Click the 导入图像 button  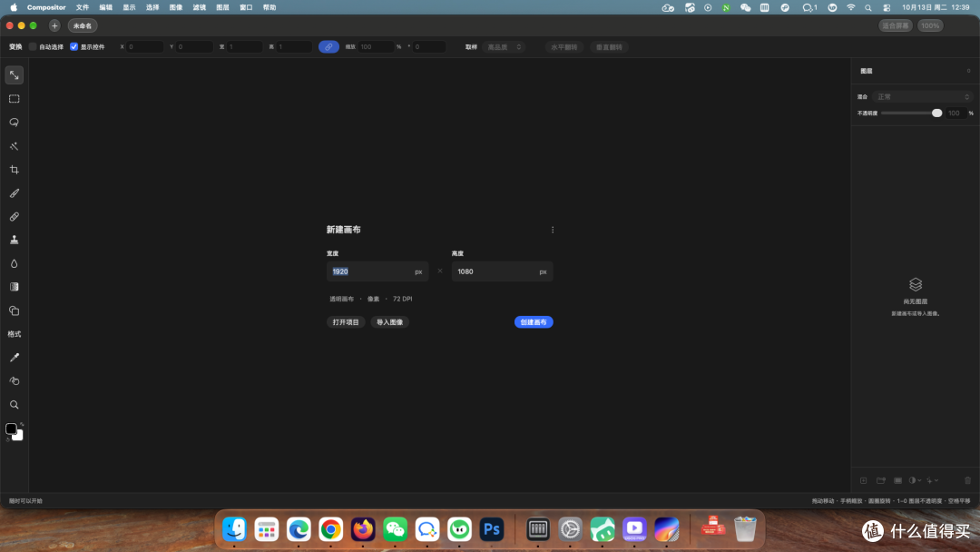click(x=389, y=322)
